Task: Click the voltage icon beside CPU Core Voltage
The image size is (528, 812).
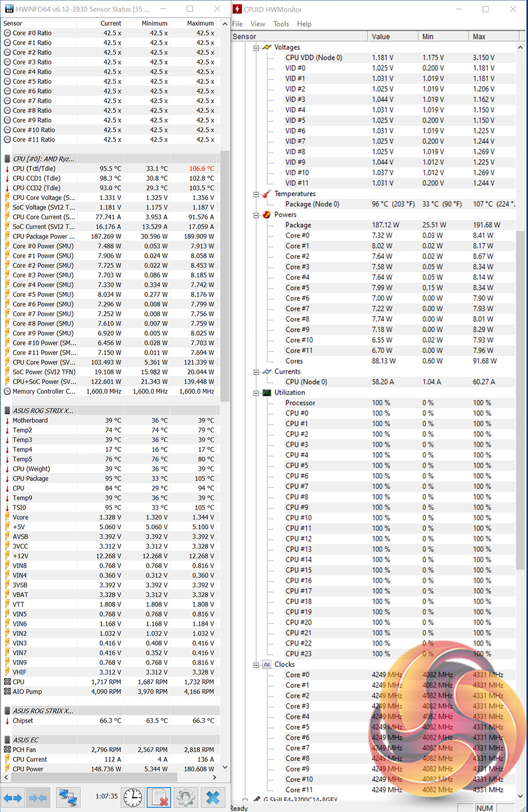Action: 7,197
